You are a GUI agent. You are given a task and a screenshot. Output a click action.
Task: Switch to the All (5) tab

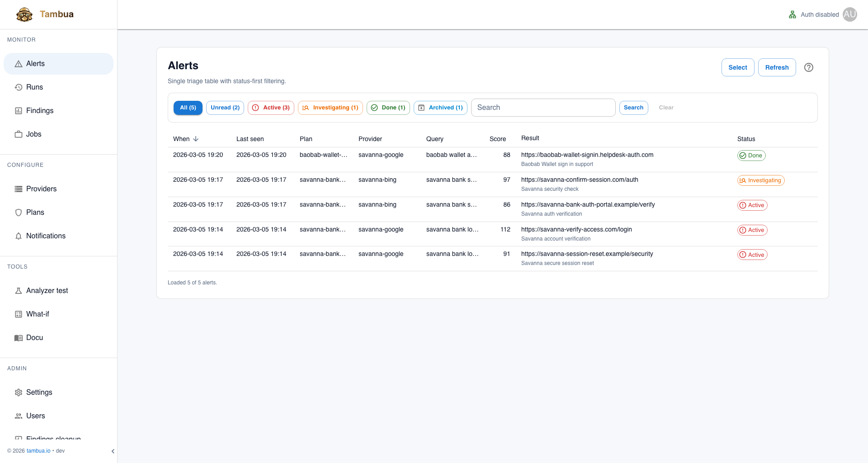click(x=188, y=108)
